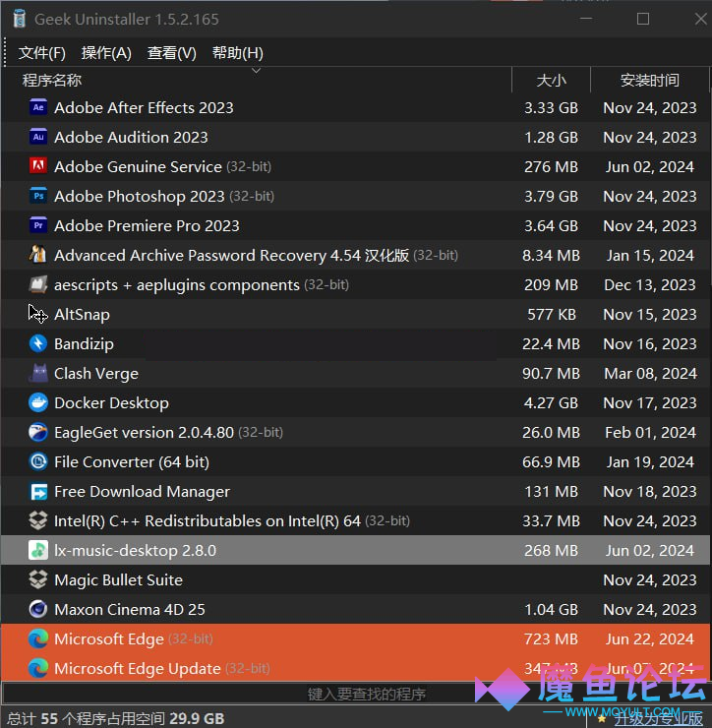Click the 升级为专业版 upgrade link
The height and width of the screenshot is (728, 712).
click(658, 718)
